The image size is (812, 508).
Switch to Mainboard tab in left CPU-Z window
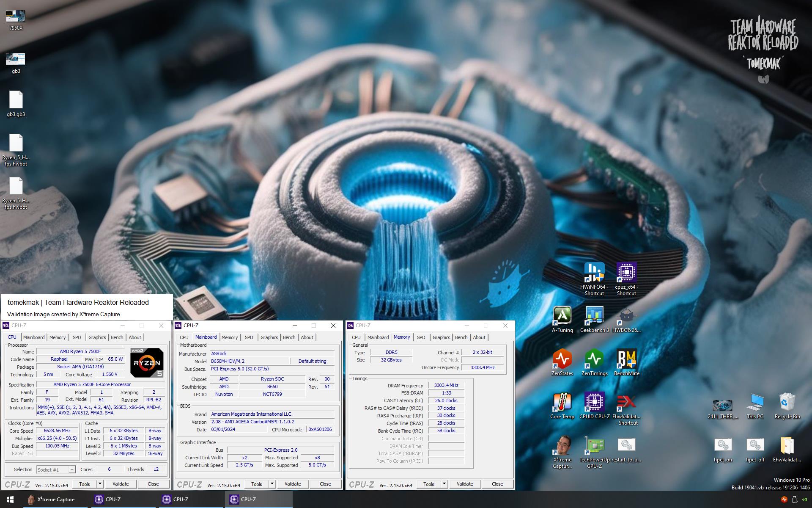[x=34, y=337]
